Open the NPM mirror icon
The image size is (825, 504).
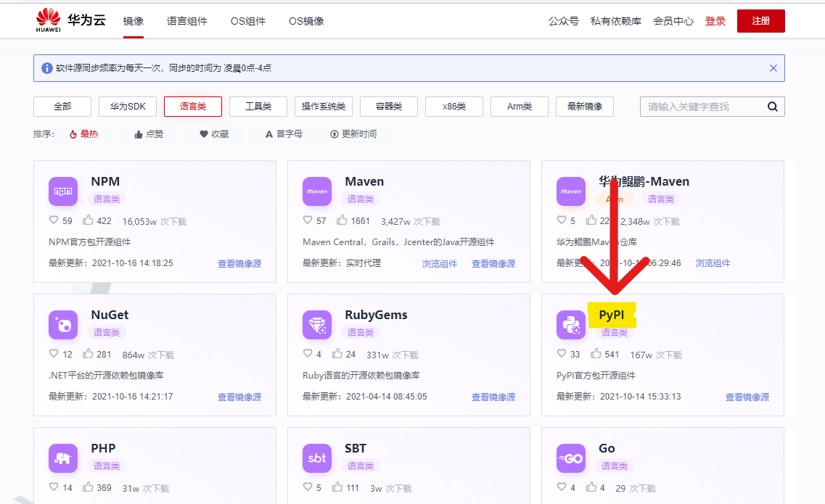tap(63, 191)
